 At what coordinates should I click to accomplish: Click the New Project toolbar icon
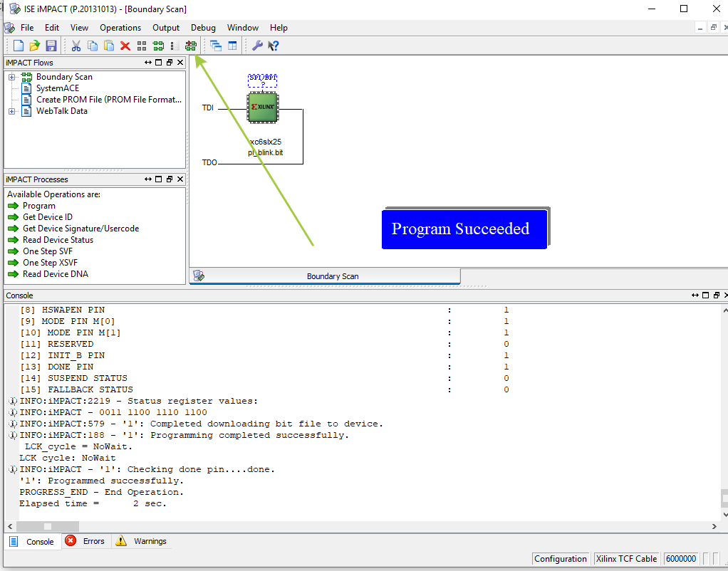pos(18,46)
